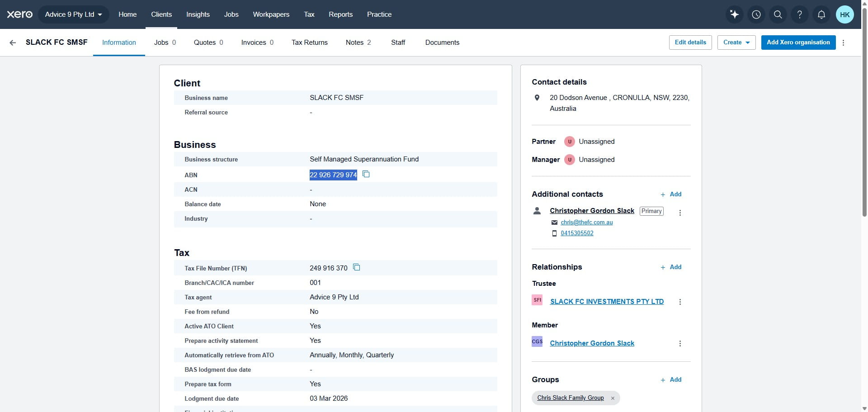This screenshot has width=868, height=412.
Task: Open more options beside Add Xero organisation
Action: [843, 43]
